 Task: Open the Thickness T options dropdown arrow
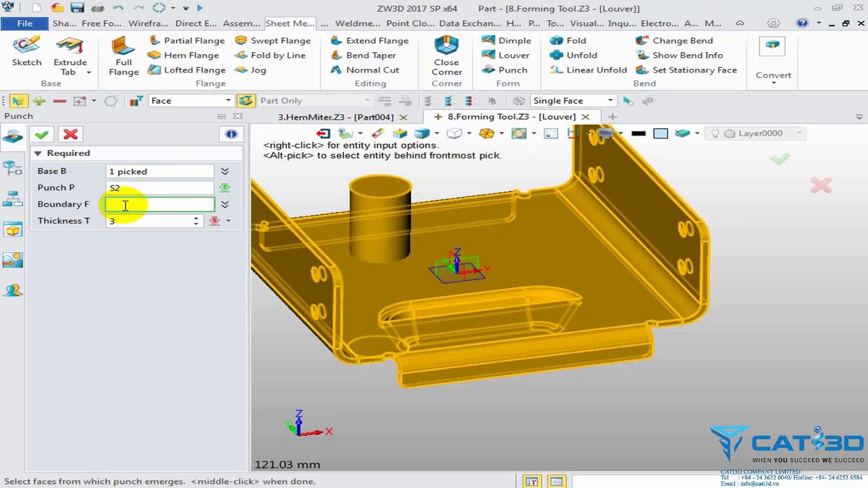point(229,221)
